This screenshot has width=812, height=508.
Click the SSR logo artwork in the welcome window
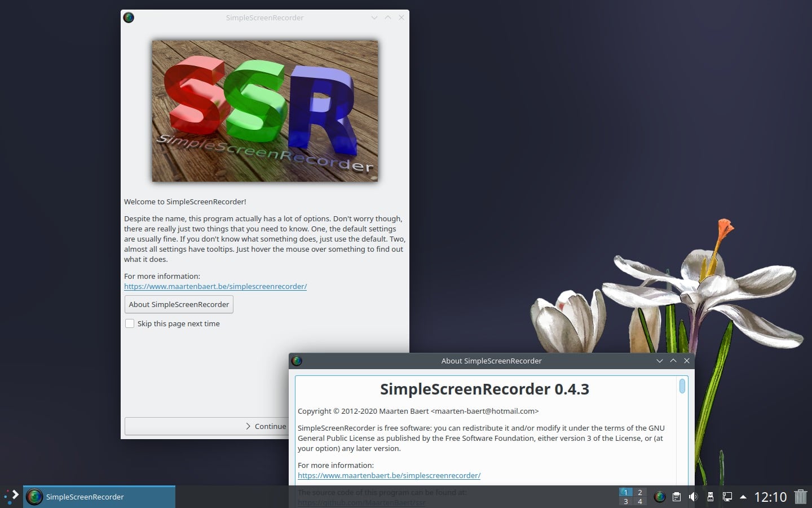[x=265, y=111]
